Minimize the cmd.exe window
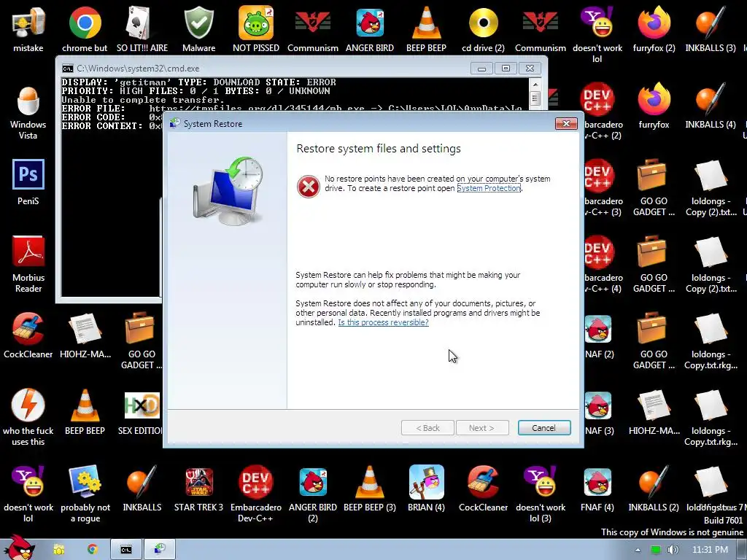The width and height of the screenshot is (747, 560). coord(481,69)
